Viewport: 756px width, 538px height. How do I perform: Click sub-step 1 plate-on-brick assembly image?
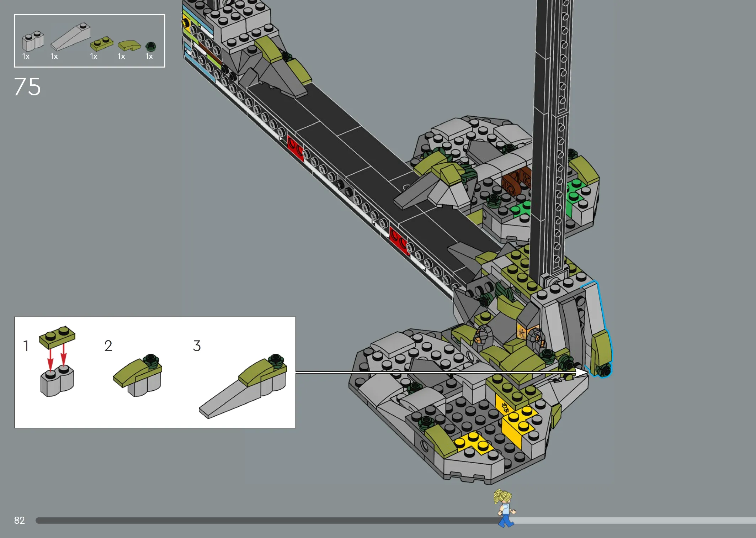(57, 361)
